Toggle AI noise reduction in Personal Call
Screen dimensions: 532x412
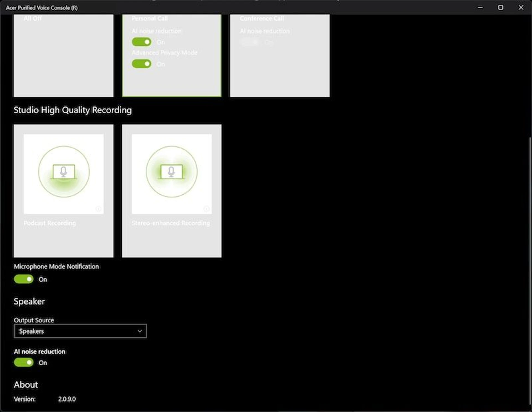(x=142, y=42)
